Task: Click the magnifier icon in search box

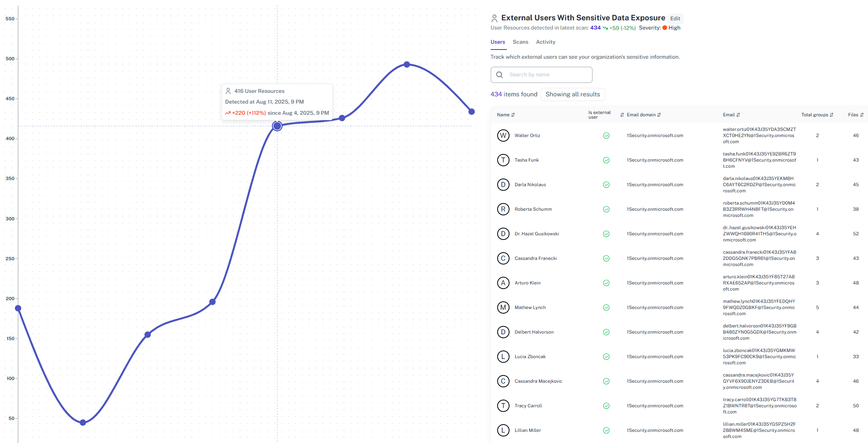Action: [x=500, y=75]
